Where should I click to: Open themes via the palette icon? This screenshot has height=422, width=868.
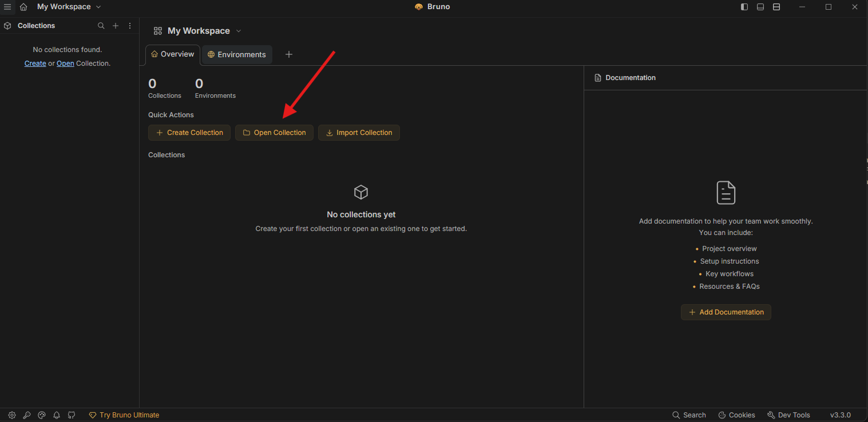(x=42, y=415)
